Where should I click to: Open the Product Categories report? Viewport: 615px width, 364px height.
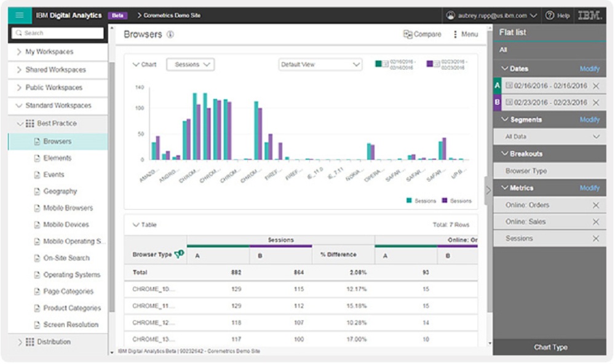(72, 308)
